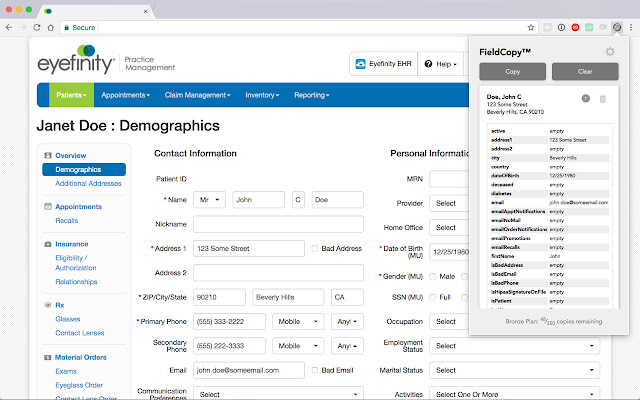
Task: Open the Eyefinity EHR button
Action: tap(384, 64)
